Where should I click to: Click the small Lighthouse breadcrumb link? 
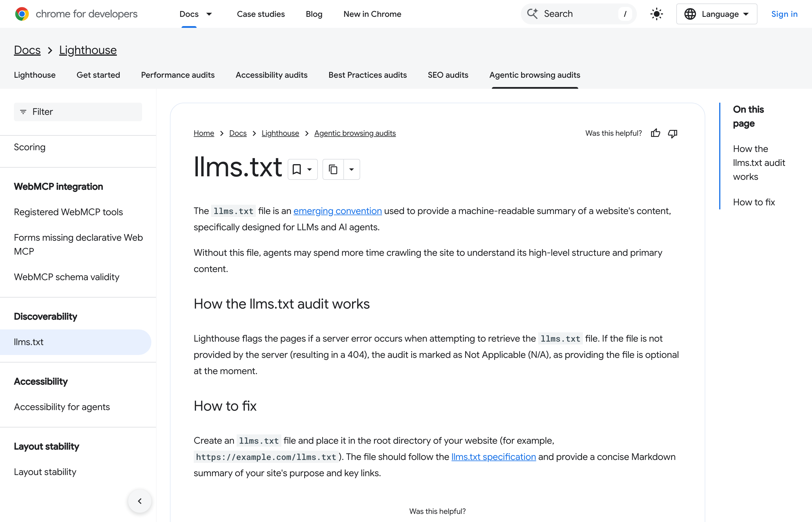280,133
